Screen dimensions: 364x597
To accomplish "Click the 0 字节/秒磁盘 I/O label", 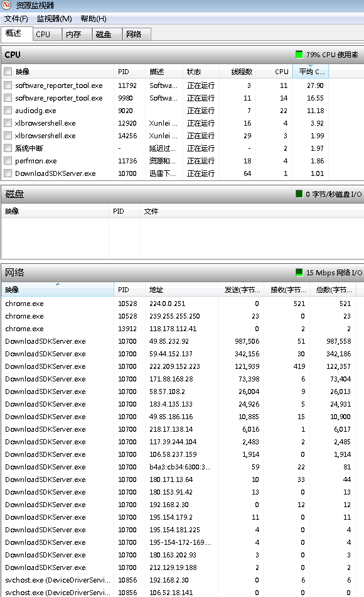I will click(x=334, y=194).
